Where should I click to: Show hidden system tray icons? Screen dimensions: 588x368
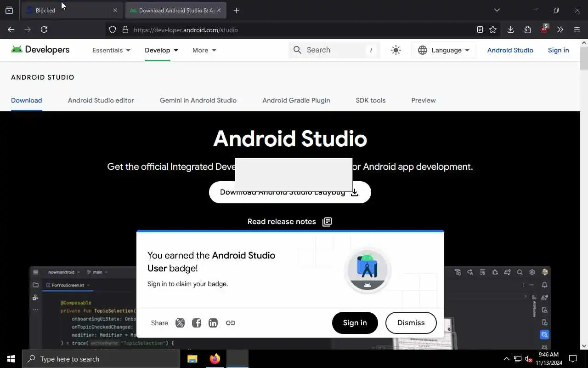point(507,359)
